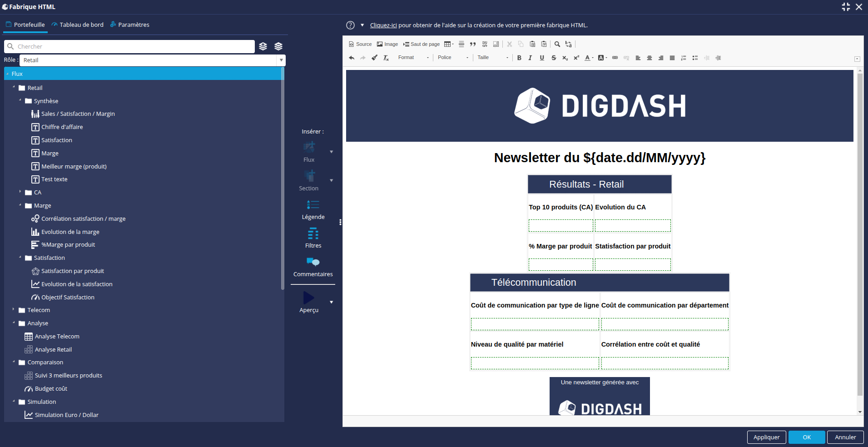
Task: Toggle bold formatting in the editor toolbar
Action: pyautogui.click(x=519, y=58)
